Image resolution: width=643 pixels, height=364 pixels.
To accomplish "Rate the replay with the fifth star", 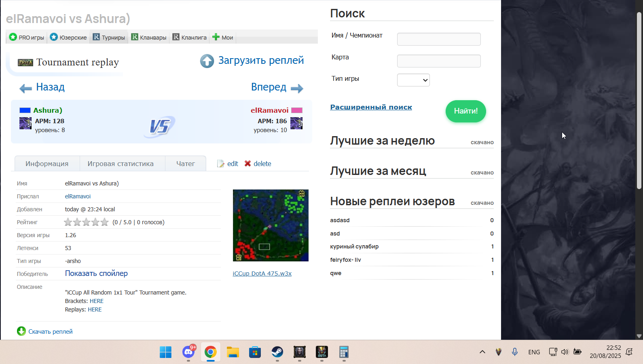I will pyautogui.click(x=105, y=222).
